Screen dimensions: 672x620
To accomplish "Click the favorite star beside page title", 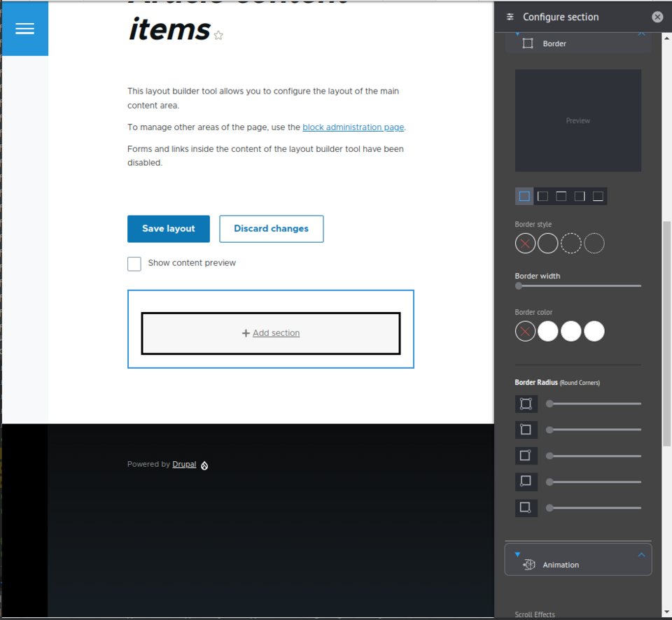I will [x=218, y=35].
